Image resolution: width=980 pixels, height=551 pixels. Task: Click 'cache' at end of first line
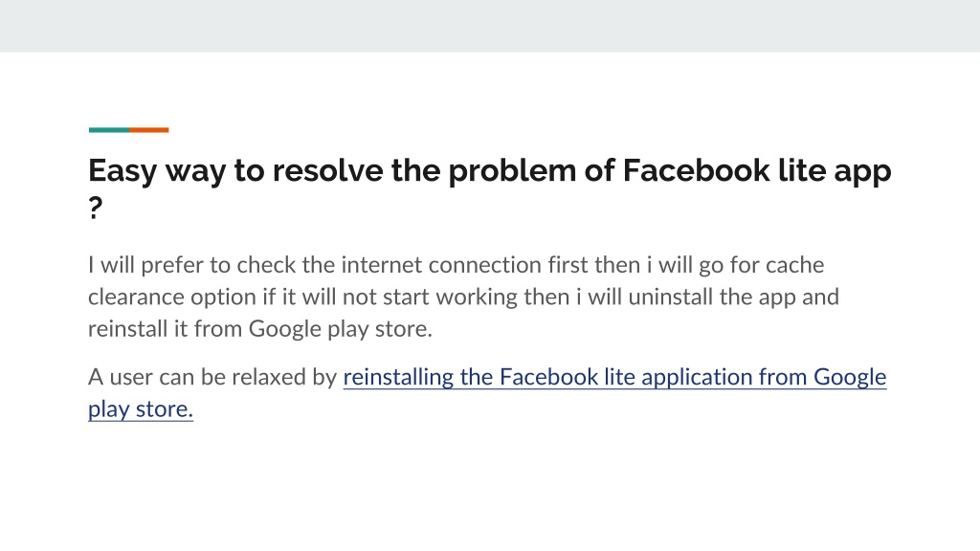794,266
